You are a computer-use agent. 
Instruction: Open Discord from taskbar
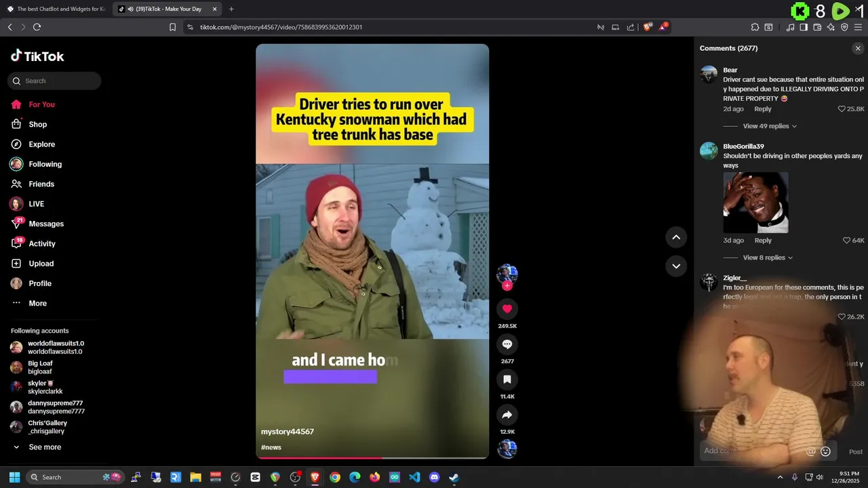(435, 477)
